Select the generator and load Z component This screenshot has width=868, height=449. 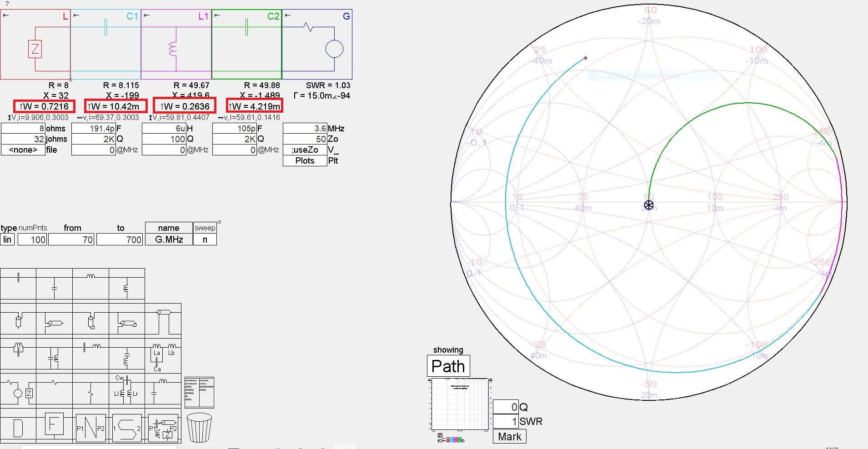[18, 390]
